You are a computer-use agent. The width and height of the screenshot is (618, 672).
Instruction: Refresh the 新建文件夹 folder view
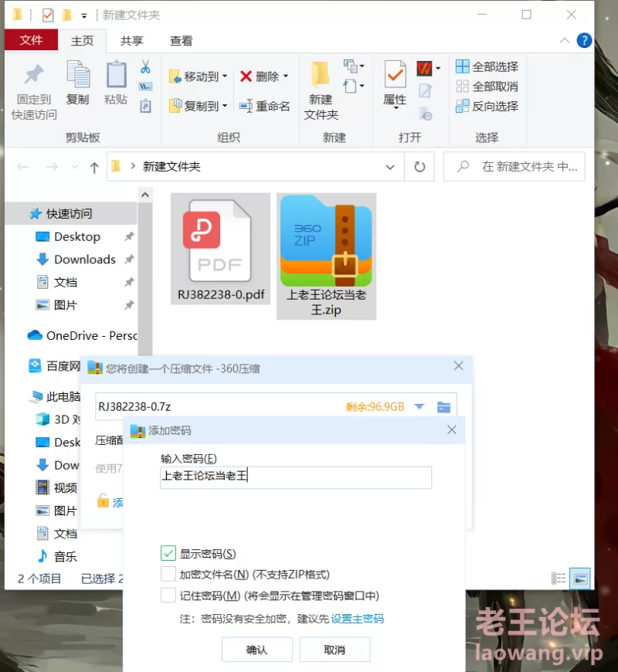click(x=419, y=167)
